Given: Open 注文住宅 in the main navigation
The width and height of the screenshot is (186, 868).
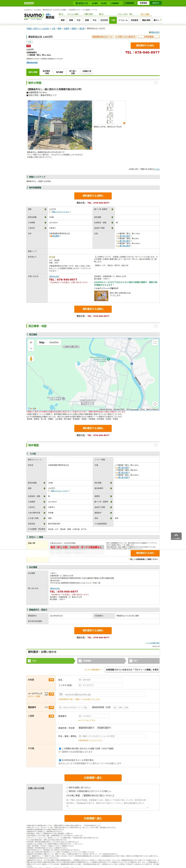Looking at the screenshot, I should tap(104, 20).
